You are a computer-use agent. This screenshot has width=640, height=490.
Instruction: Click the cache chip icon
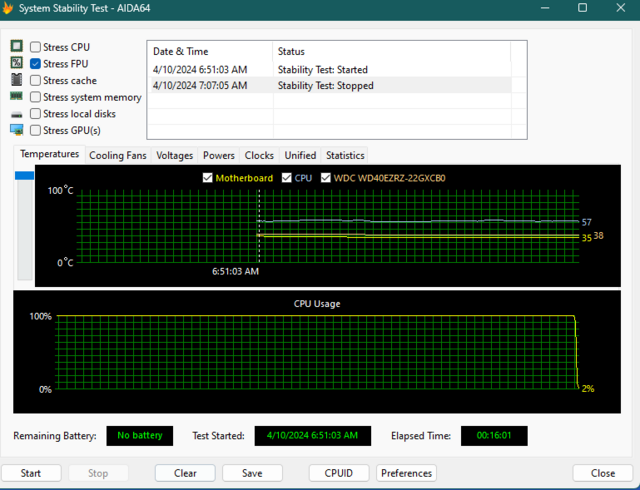[16, 80]
